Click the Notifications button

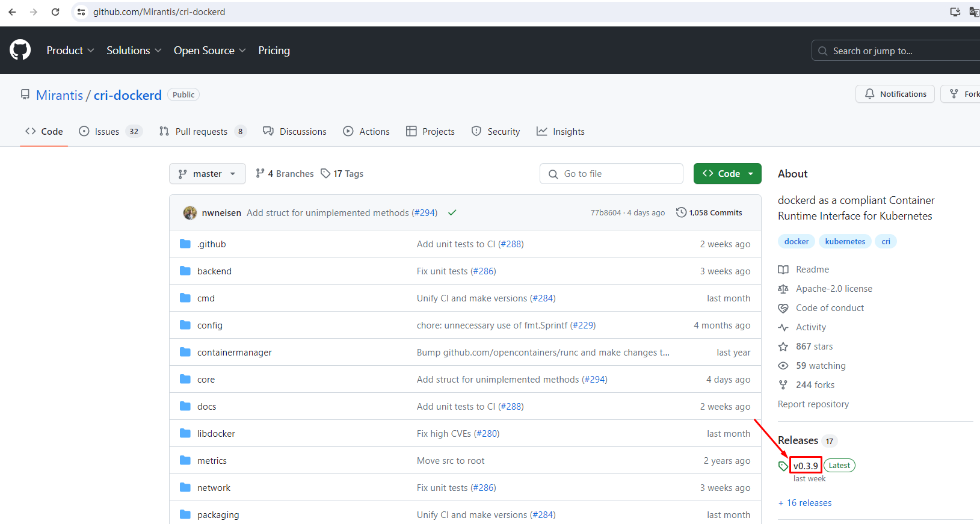click(x=895, y=94)
